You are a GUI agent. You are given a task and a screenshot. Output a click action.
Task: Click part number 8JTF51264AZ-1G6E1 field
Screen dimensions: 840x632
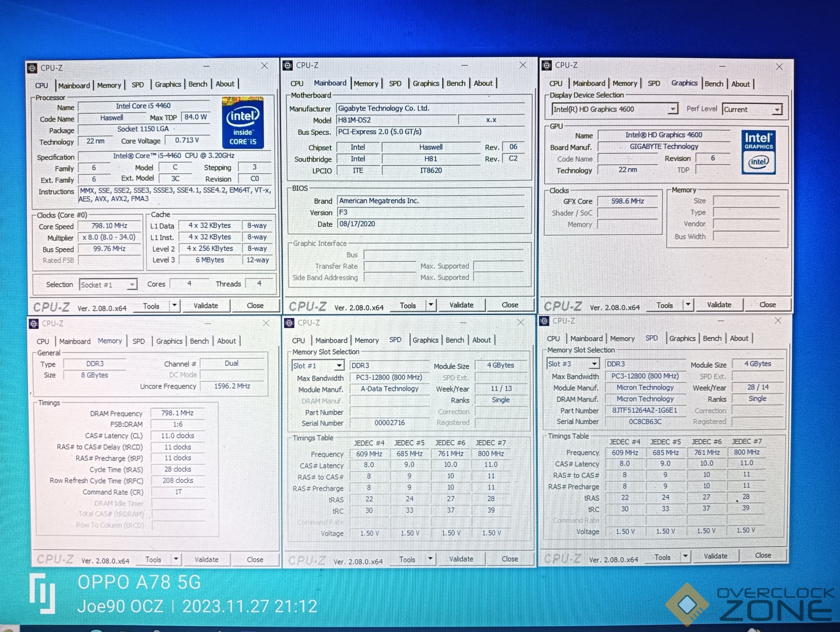645,410
